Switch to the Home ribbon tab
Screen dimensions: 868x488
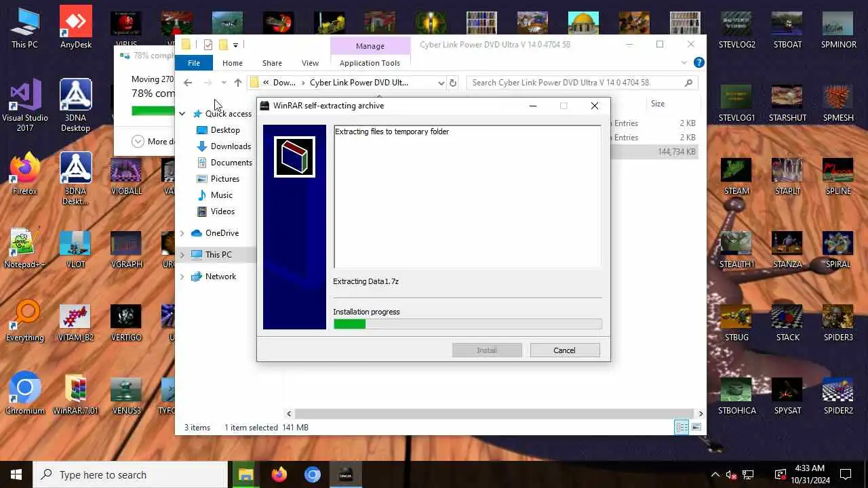click(232, 63)
